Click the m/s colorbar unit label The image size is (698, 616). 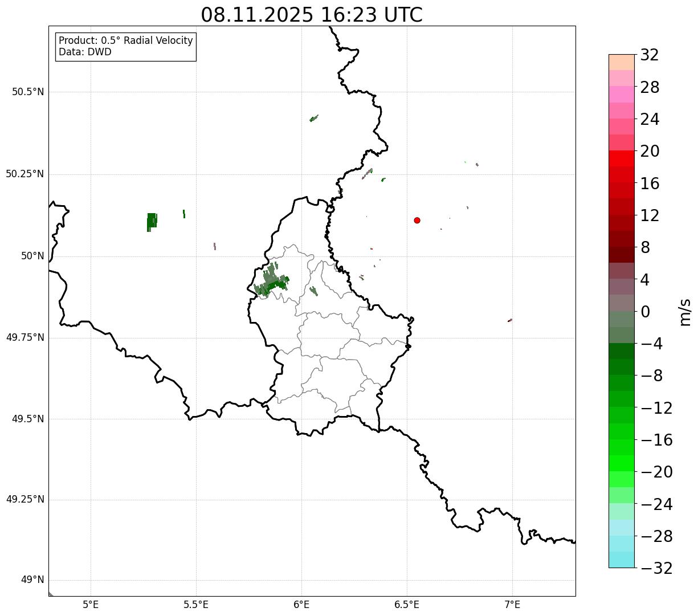click(x=684, y=312)
